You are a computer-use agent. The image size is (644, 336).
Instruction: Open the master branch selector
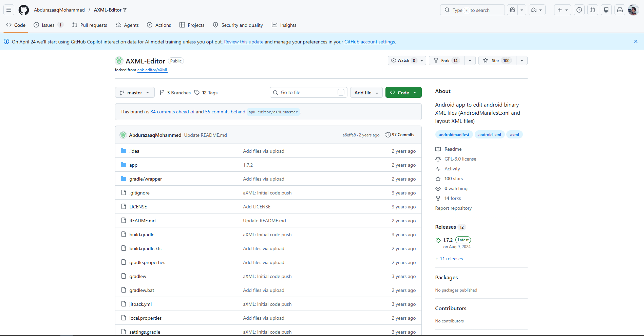135,93
